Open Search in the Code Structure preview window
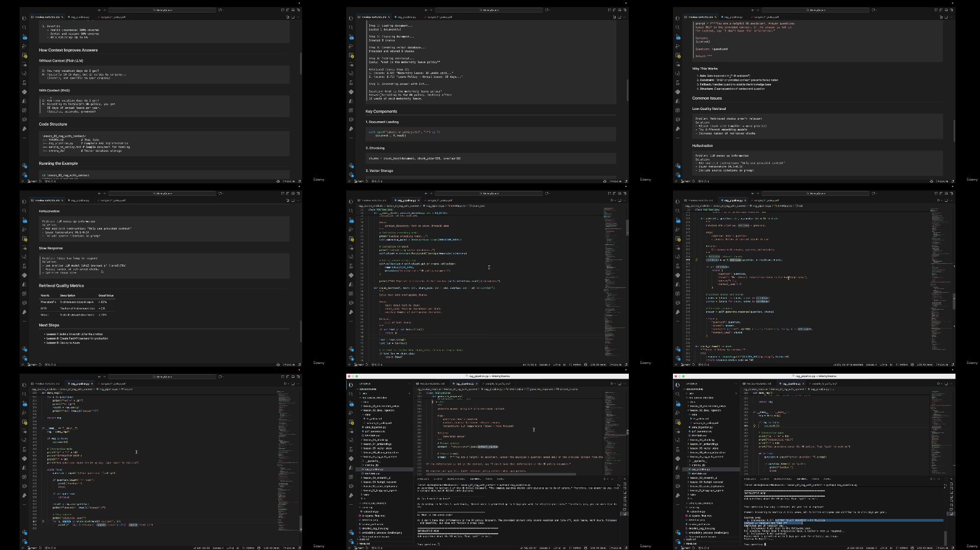This screenshot has width=980, height=550. point(24,27)
